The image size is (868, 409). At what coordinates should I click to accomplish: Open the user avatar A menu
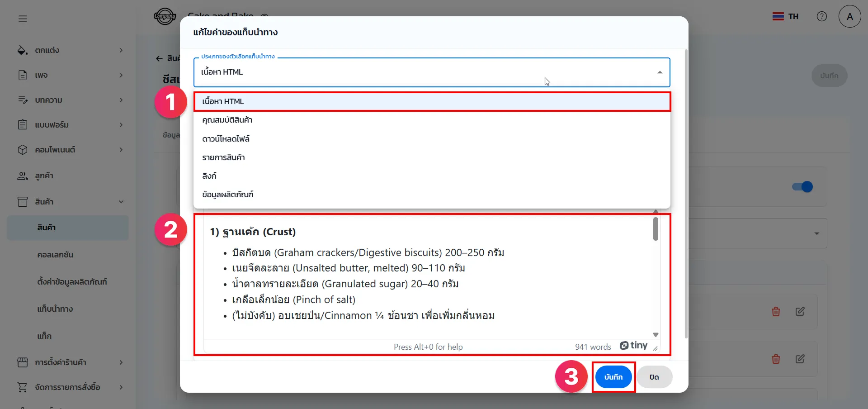[x=849, y=17]
